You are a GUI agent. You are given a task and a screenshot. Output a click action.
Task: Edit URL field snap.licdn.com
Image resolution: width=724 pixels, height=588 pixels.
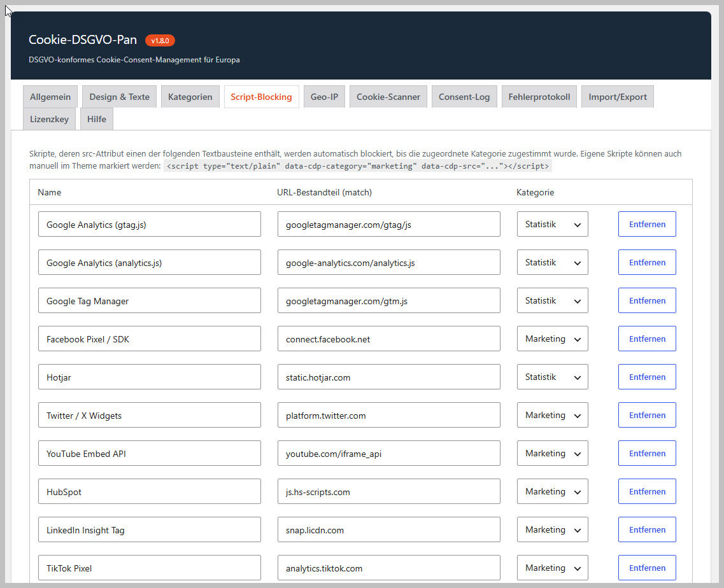[x=389, y=530]
